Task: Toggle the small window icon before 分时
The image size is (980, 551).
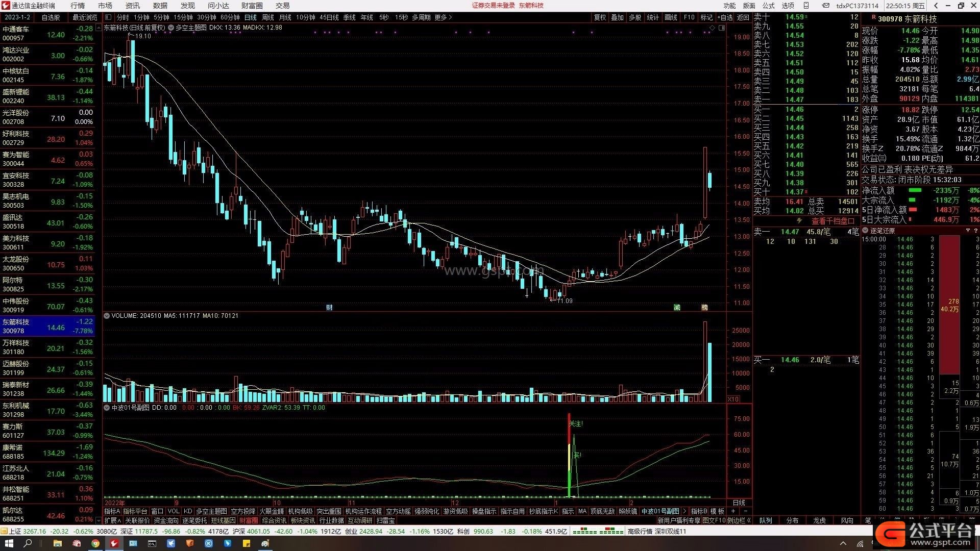Action: click(109, 17)
